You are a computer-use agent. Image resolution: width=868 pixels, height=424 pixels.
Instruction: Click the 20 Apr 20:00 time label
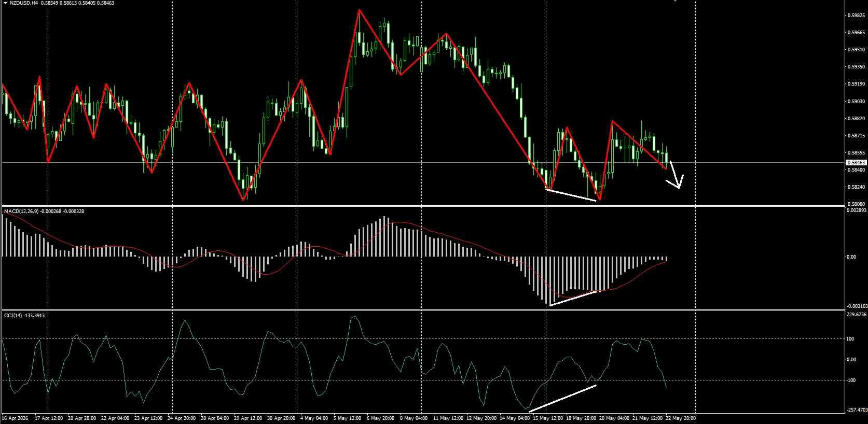tap(82, 418)
